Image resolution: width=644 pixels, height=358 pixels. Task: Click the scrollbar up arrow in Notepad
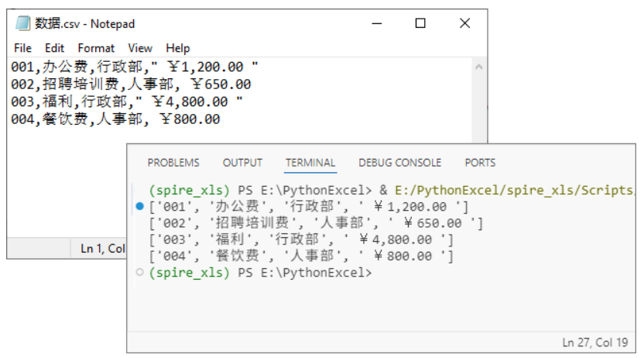(480, 67)
